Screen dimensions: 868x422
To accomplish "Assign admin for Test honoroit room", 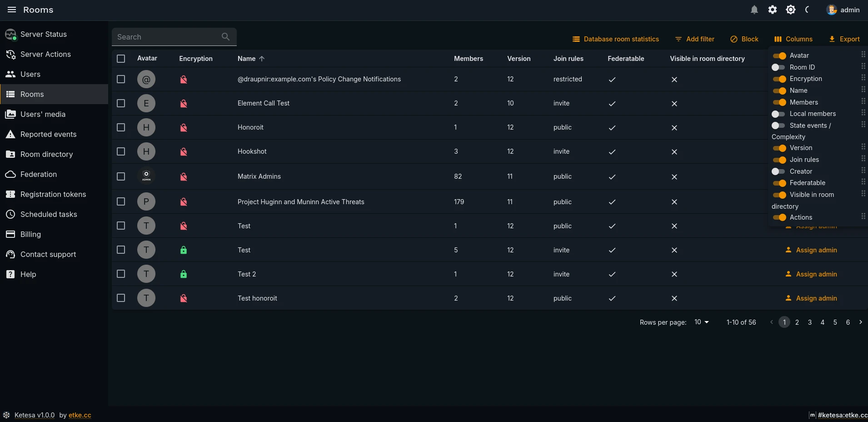I will 811,298.
